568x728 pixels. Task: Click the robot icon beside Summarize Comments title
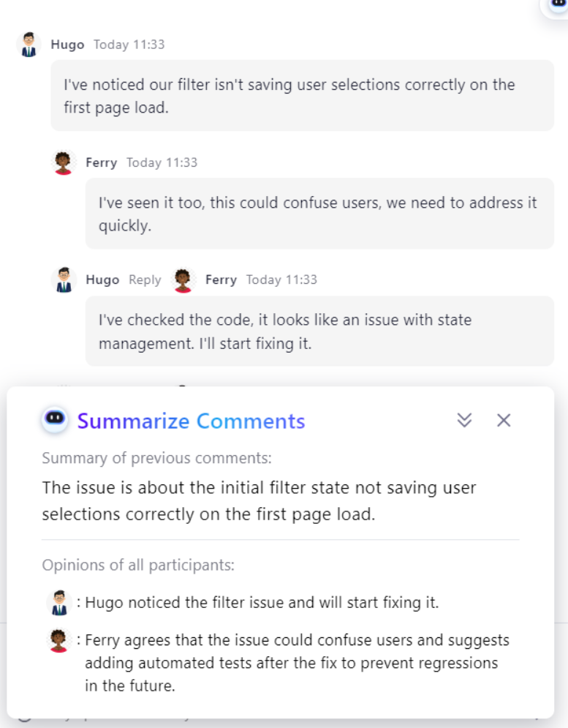point(55,420)
